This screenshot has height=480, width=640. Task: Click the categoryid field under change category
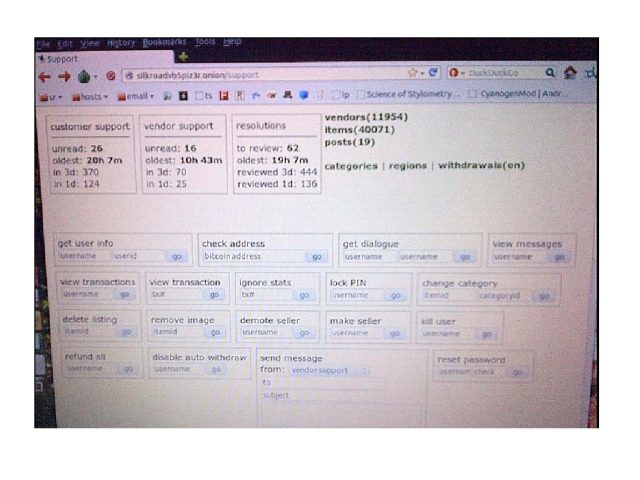(x=505, y=296)
